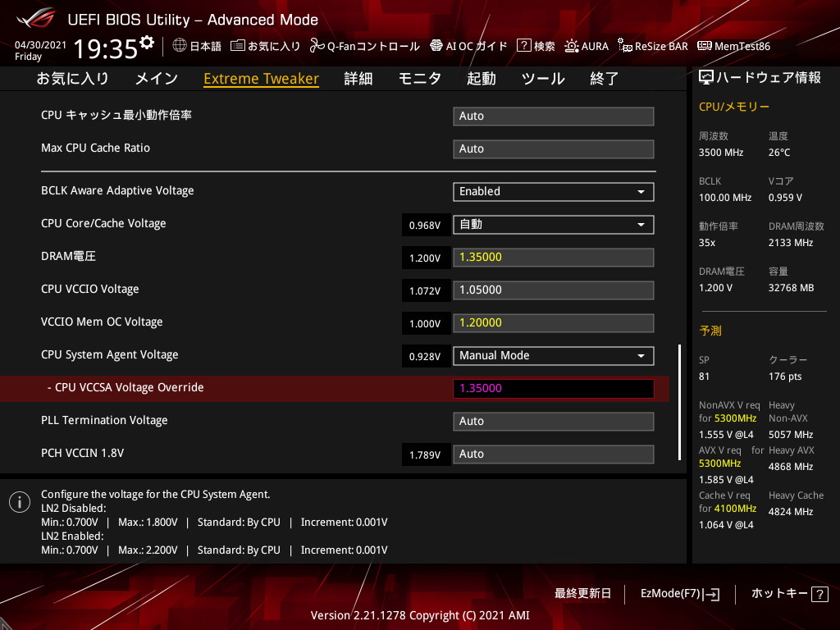Viewport: 840px width, 630px height.
Task: Open お気に入り tab
Action: [x=73, y=79]
